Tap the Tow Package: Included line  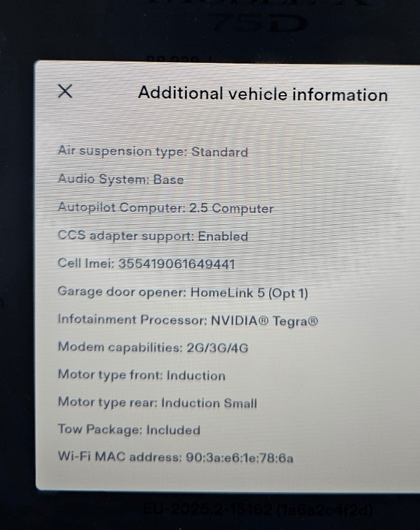coord(129,429)
